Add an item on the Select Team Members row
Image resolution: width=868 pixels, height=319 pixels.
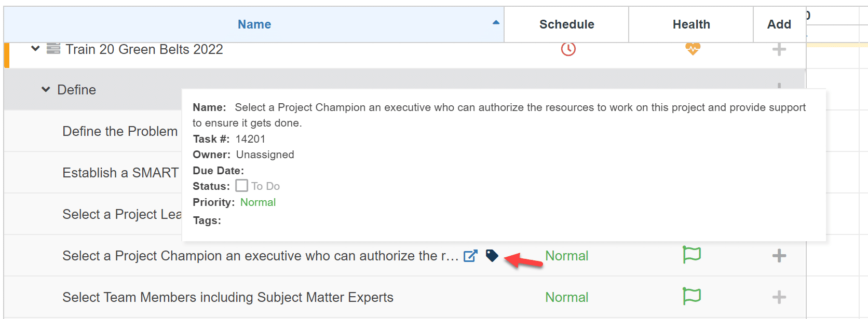(779, 297)
